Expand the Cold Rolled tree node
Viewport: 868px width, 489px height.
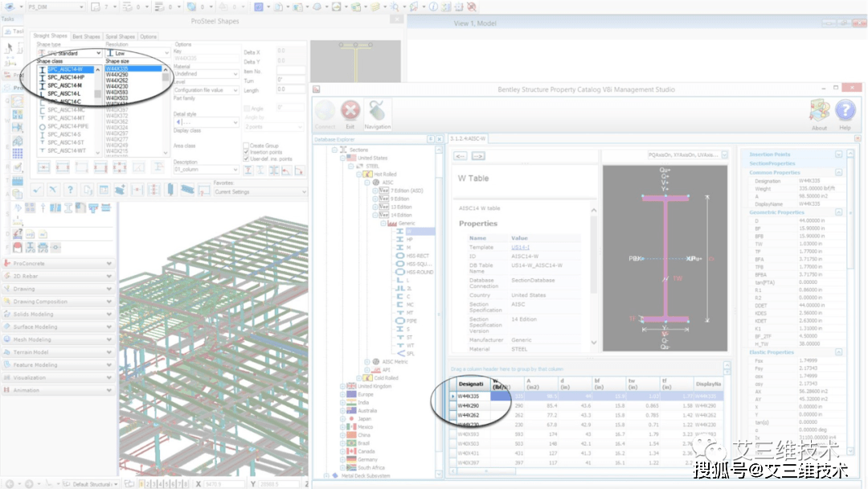coord(358,378)
